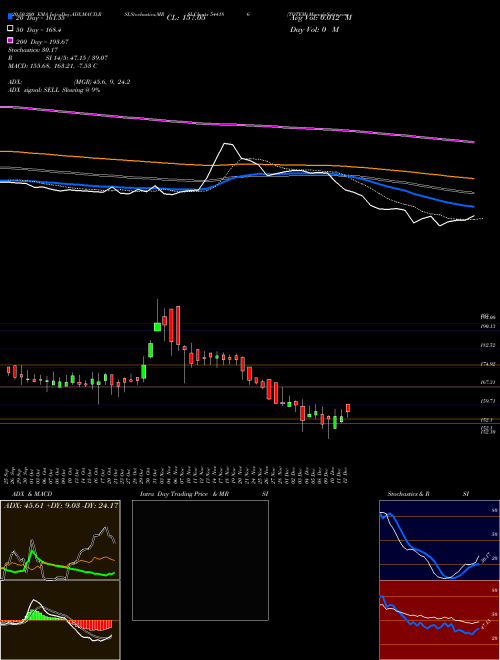Open the red RSI chart panel
500x660 pixels.
coord(439,620)
